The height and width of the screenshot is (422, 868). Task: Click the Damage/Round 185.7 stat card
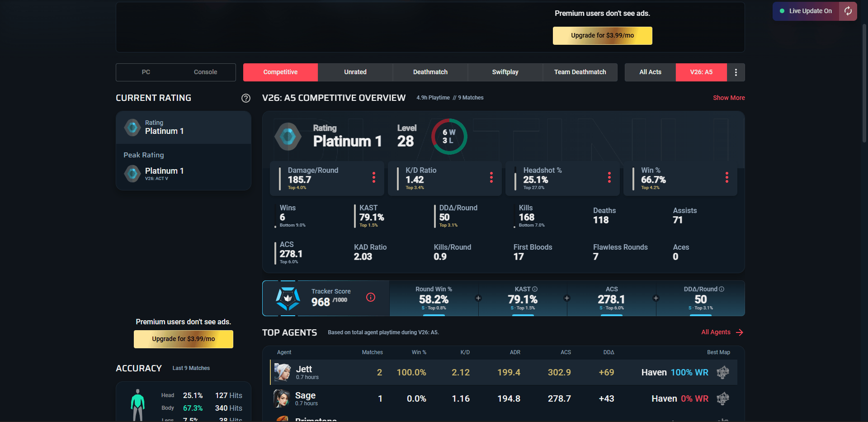[x=327, y=179]
